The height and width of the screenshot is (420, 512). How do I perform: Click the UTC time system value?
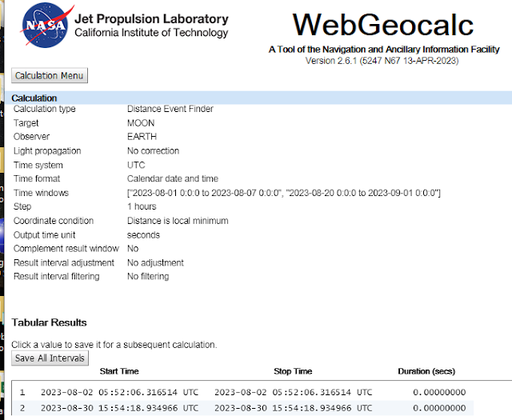tap(136, 165)
